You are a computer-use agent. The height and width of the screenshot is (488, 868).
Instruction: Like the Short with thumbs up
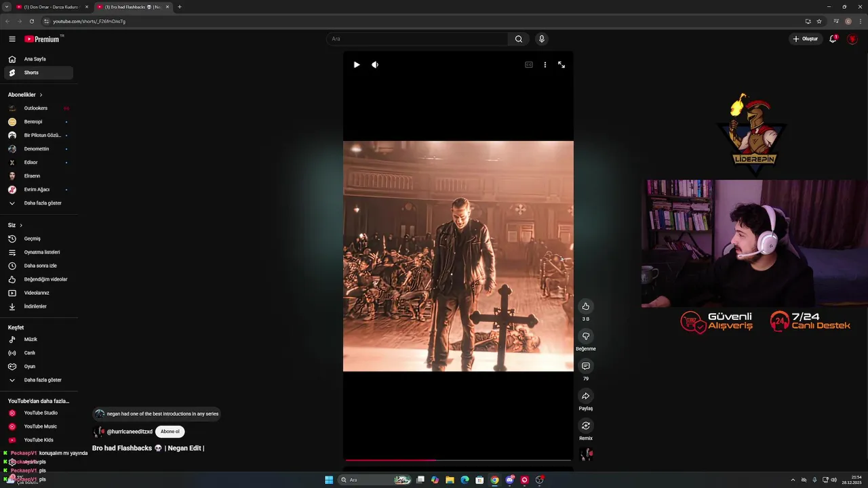pyautogui.click(x=586, y=306)
